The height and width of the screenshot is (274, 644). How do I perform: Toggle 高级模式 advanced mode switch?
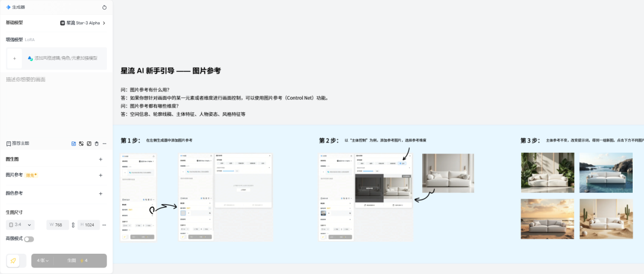[x=29, y=239]
